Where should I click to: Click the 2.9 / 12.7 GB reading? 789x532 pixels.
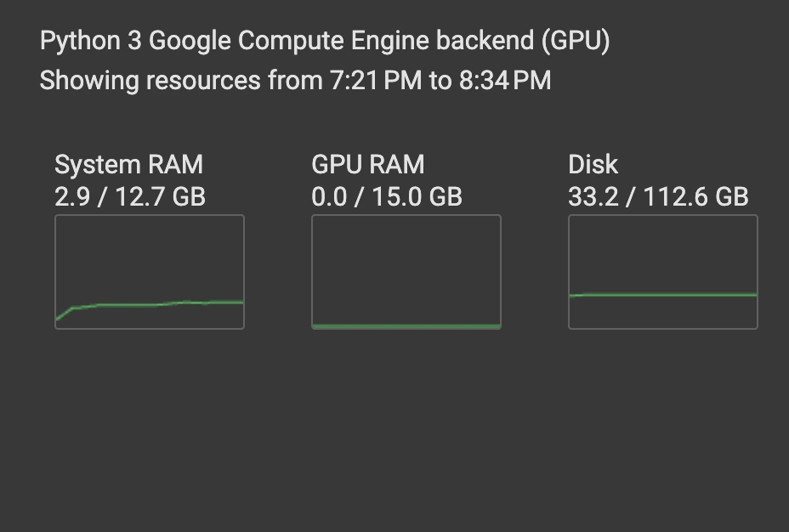(x=130, y=197)
